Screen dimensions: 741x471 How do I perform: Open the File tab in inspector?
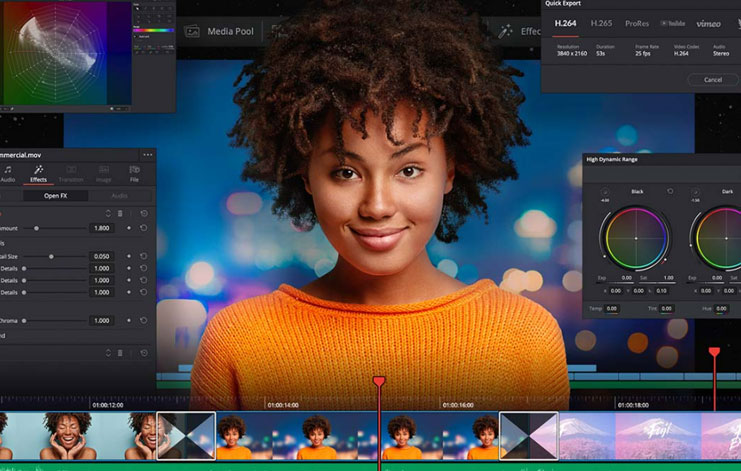click(134, 173)
